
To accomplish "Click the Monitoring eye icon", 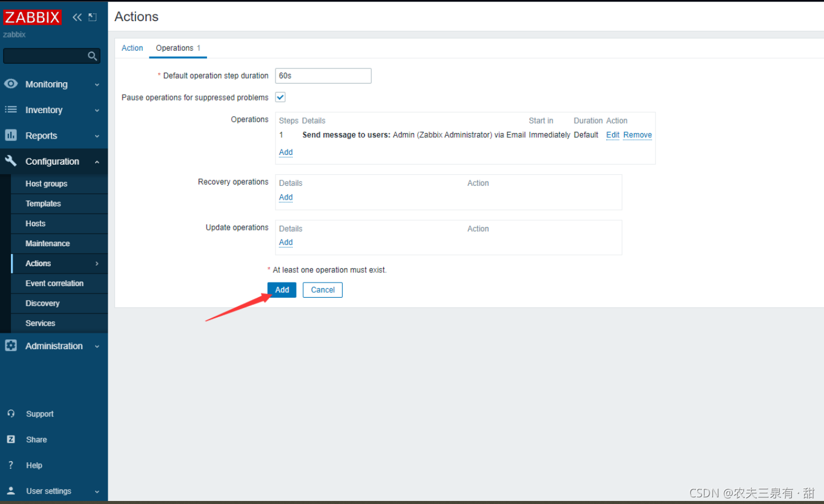I will point(11,84).
